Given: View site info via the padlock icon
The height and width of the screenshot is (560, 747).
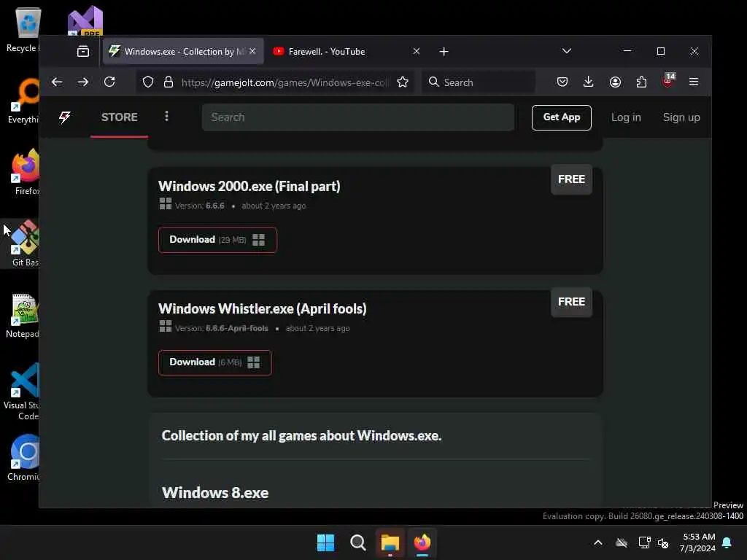Looking at the screenshot, I should tap(169, 82).
